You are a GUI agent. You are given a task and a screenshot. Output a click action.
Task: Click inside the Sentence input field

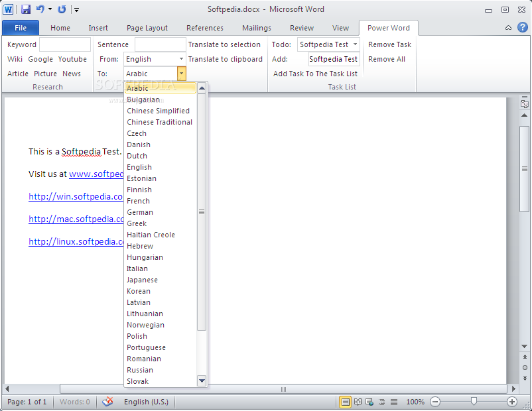pos(160,44)
